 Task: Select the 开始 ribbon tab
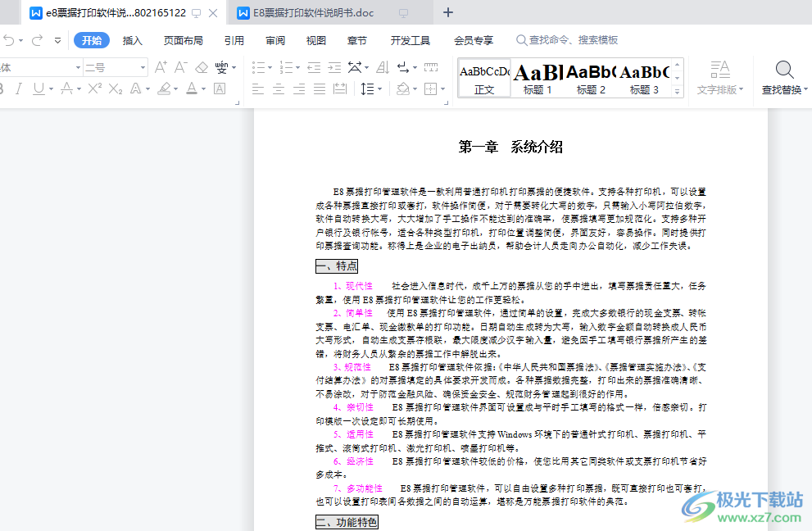(x=92, y=40)
